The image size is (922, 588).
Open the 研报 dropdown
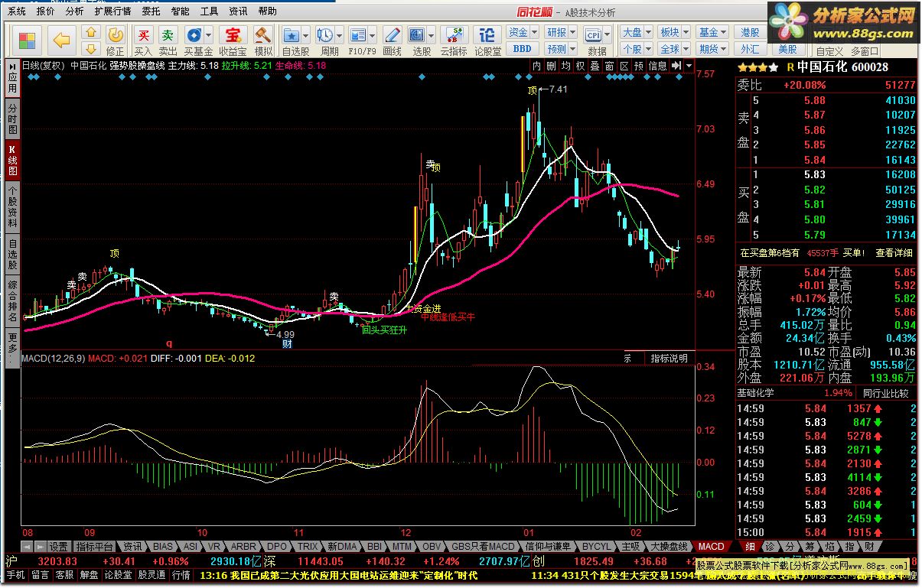(x=560, y=32)
